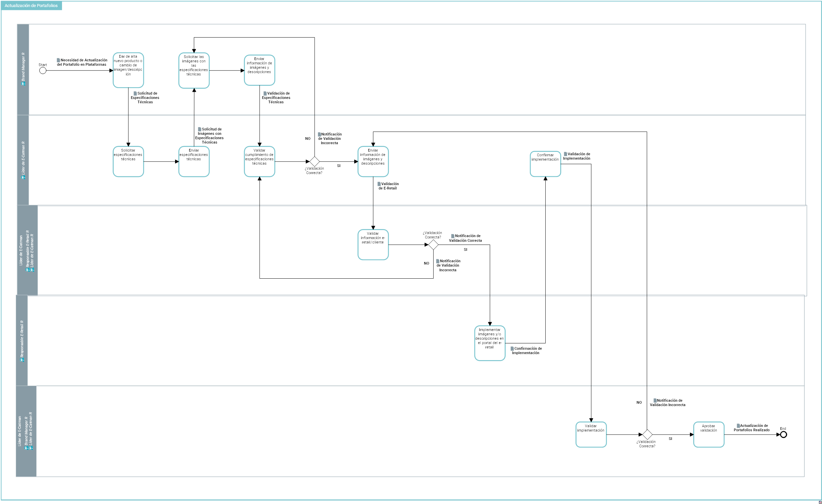The image size is (822, 504).
Task: Select the gateway after 'Validar implementación'
Action: pyautogui.click(x=647, y=435)
